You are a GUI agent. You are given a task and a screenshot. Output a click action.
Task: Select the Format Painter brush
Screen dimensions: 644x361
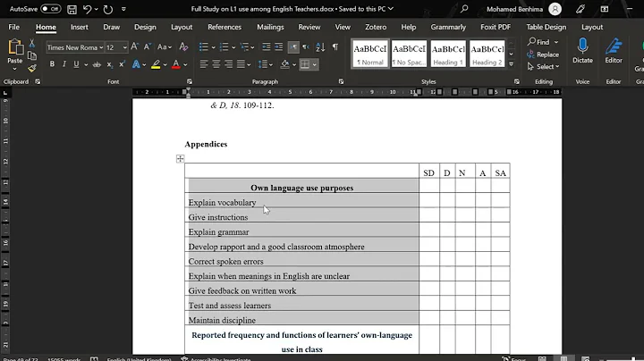tap(31, 68)
